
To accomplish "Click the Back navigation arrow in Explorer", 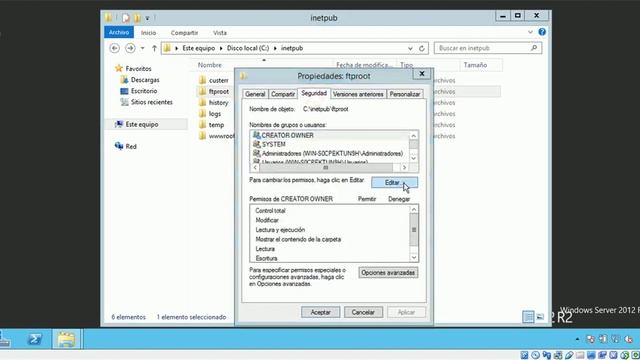I will coord(115,48).
